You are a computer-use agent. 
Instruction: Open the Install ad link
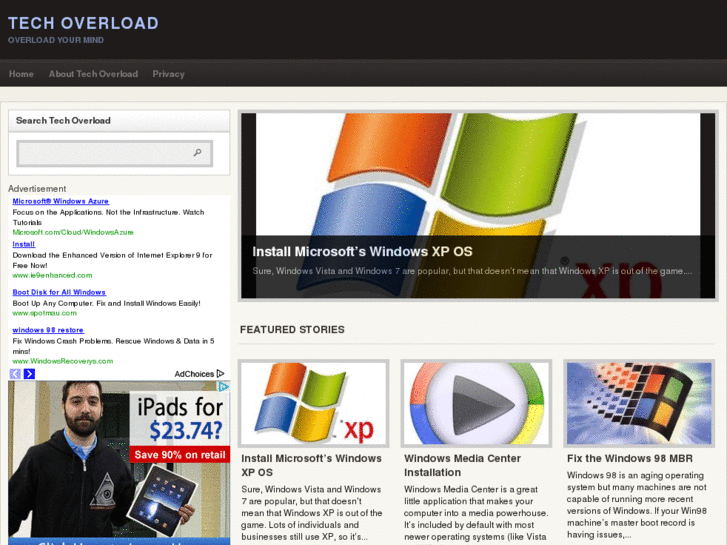(24, 244)
